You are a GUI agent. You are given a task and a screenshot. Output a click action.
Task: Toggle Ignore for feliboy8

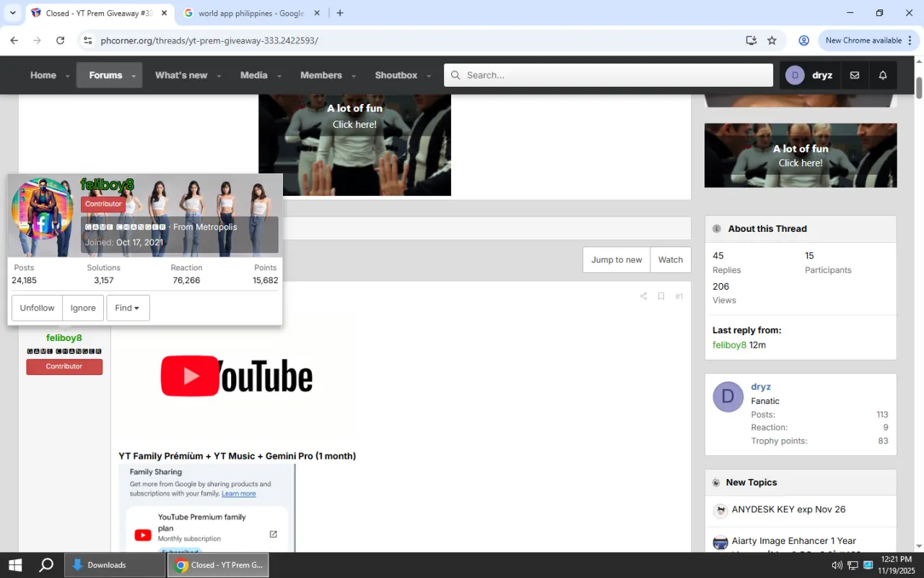coord(83,308)
